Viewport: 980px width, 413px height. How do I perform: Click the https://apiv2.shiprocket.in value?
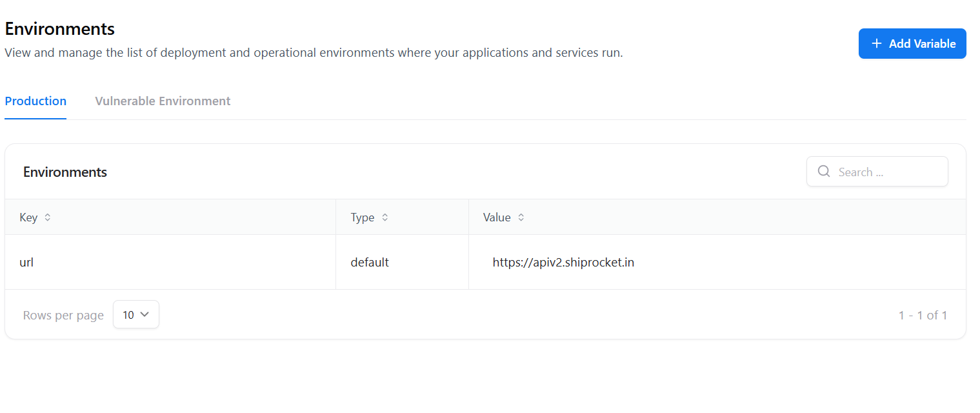(563, 263)
